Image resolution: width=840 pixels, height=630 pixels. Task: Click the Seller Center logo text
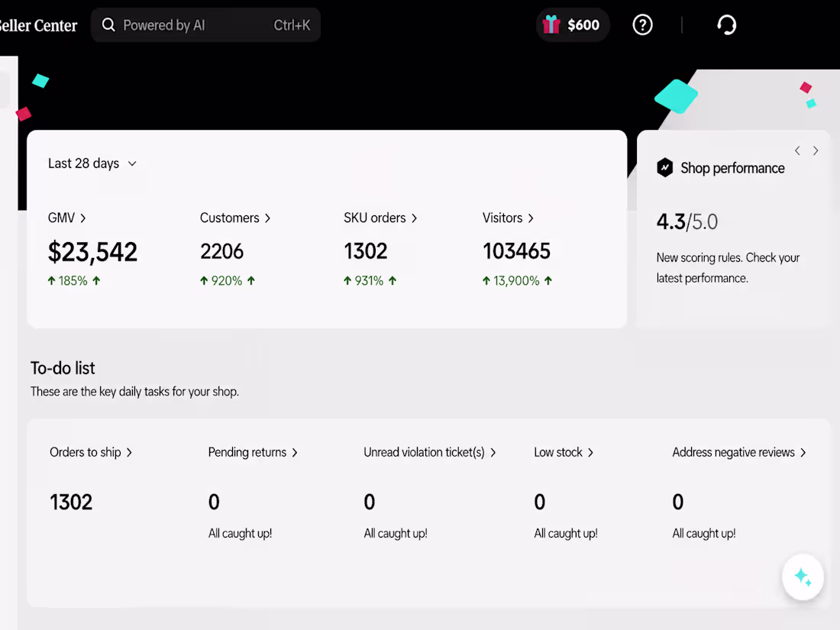(x=39, y=25)
